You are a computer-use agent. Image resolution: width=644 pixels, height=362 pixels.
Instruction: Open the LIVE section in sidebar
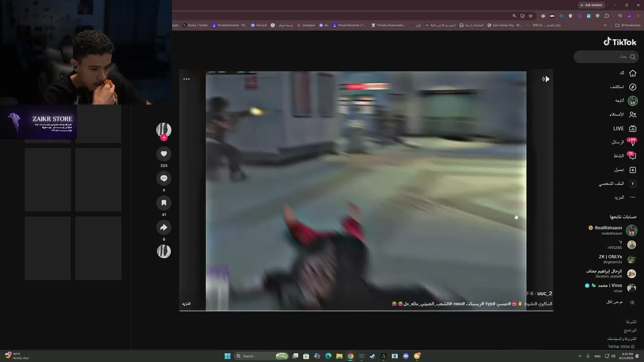point(625,129)
